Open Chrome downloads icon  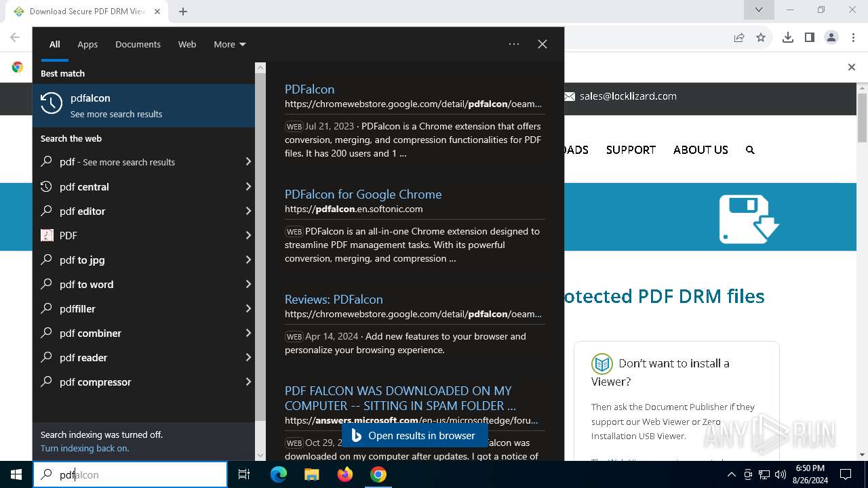(x=787, y=37)
